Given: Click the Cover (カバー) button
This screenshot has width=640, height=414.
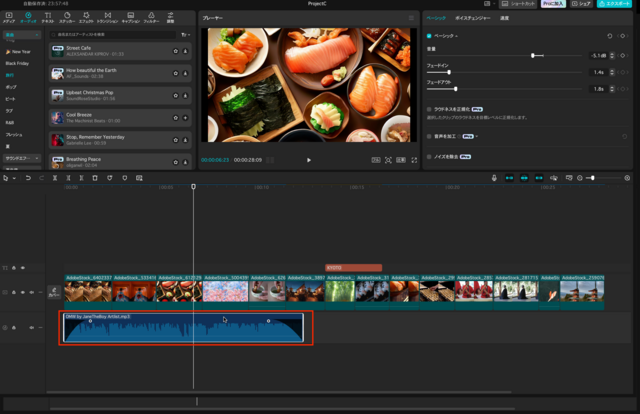Looking at the screenshot, I should (x=54, y=292).
